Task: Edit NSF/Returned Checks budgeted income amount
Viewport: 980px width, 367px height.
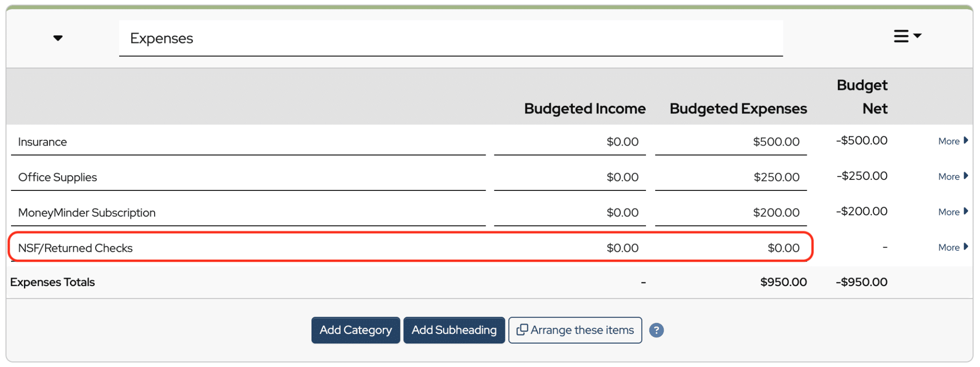Action: 570,248
